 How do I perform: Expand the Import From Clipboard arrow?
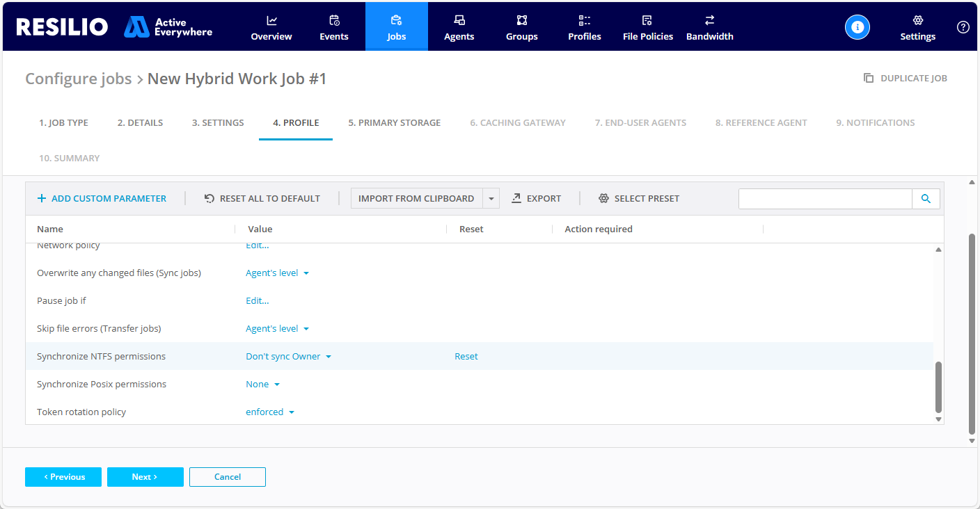(x=491, y=199)
